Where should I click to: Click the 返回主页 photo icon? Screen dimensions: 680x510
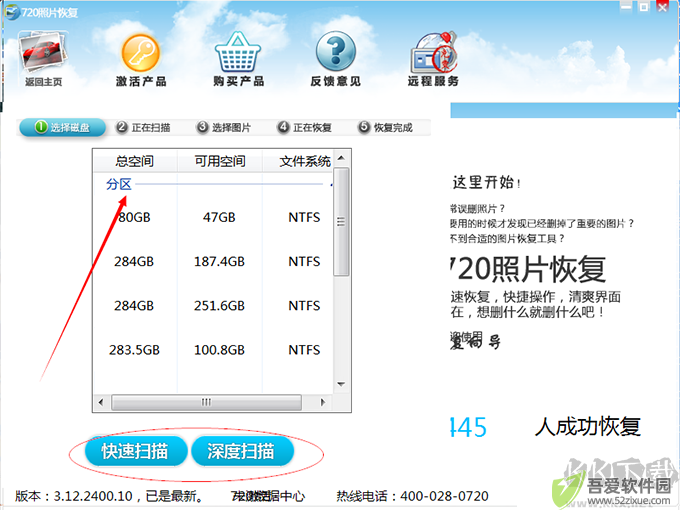point(42,53)
